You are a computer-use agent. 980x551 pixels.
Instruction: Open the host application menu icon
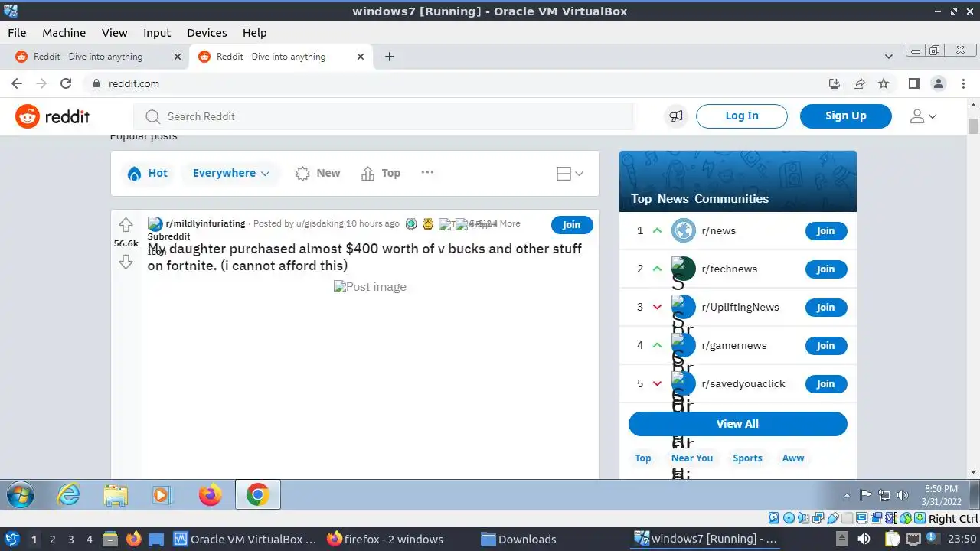[x=12, y=539]
